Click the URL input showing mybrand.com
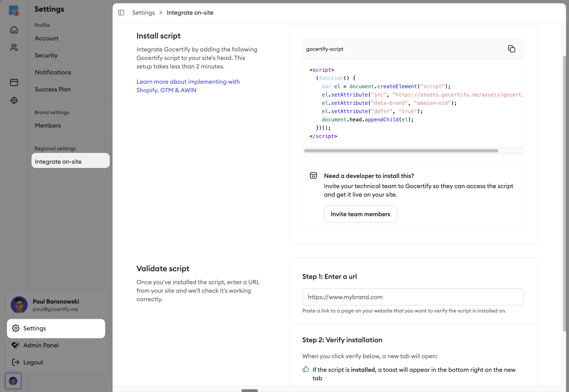This screenshot has width=569, height=392. click(413, 297)
